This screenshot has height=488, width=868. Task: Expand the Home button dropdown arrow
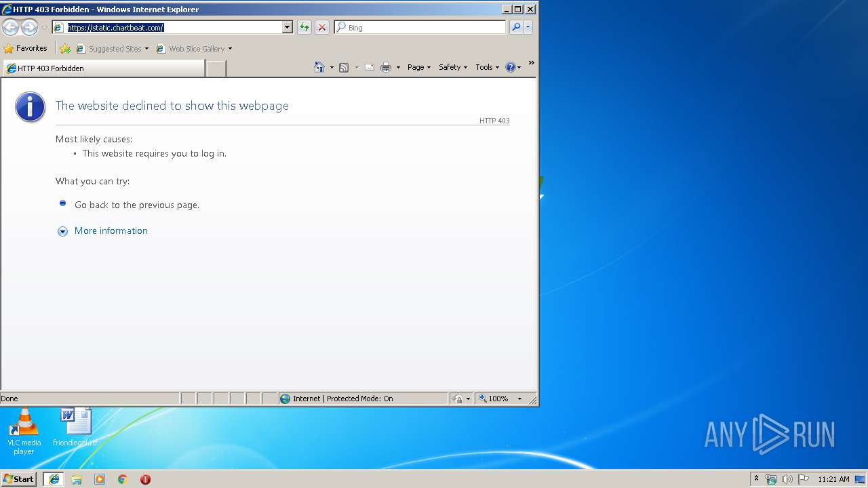tap(332, 67)
